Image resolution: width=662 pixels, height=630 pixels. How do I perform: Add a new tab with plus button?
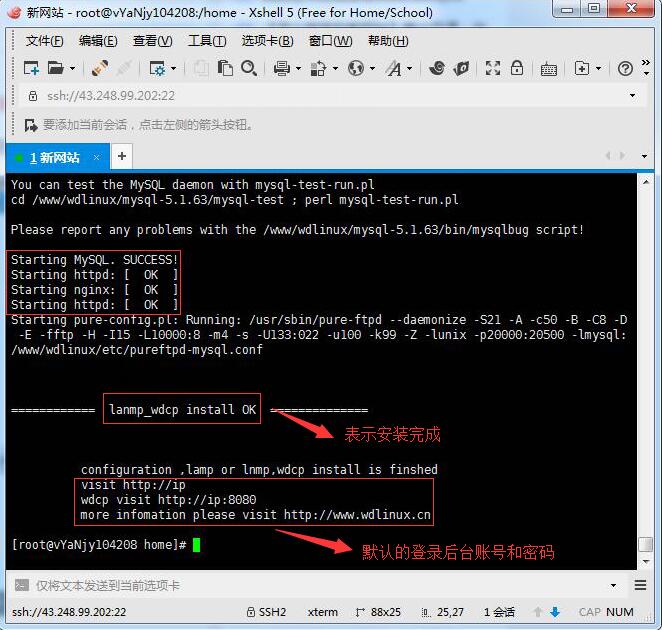[x=121, y=156]
